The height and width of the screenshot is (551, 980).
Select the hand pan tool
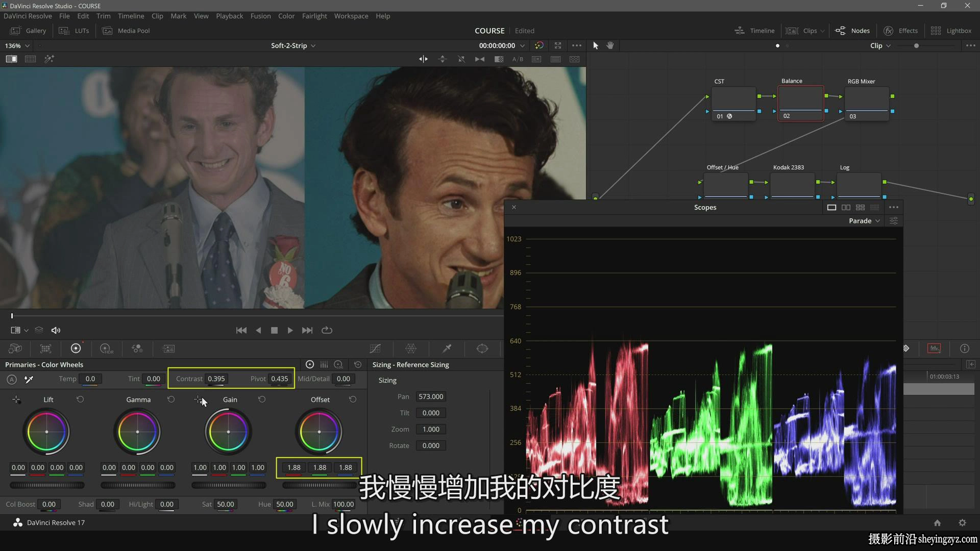(x=610, y=45)
